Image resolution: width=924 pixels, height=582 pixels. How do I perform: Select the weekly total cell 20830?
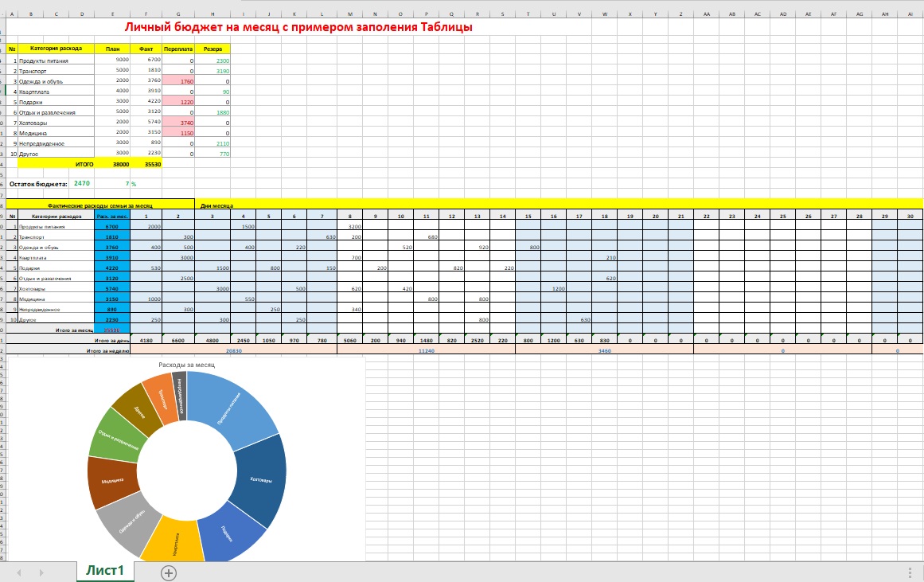coord(234,350)
